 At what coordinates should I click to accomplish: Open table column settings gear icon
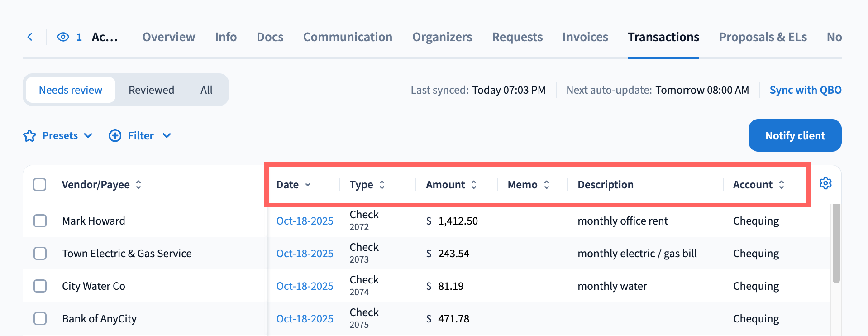825,183
